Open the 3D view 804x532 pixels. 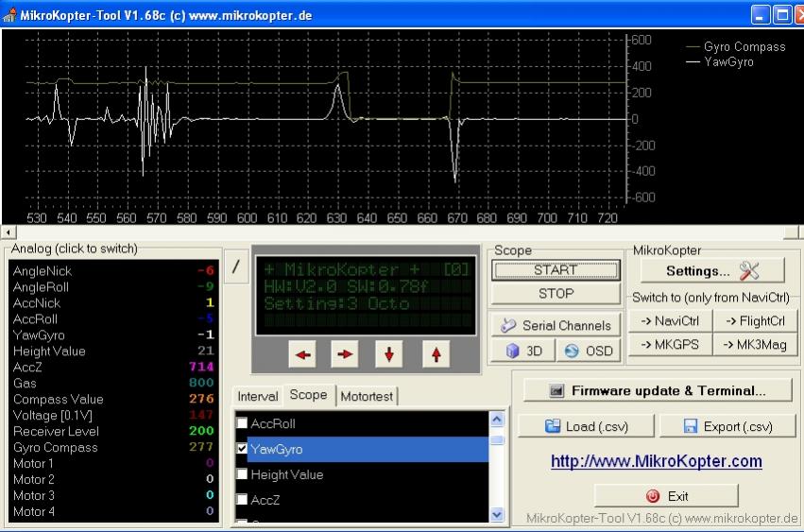coord(523,351)
